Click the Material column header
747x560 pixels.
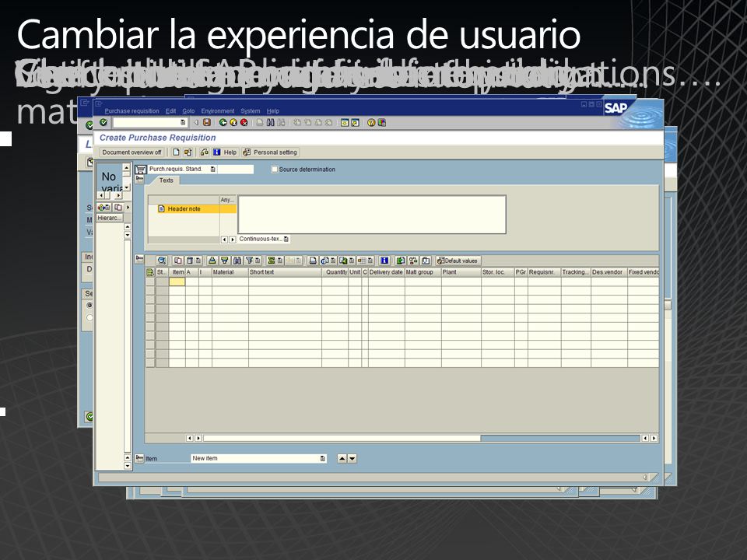pos(230,272)
